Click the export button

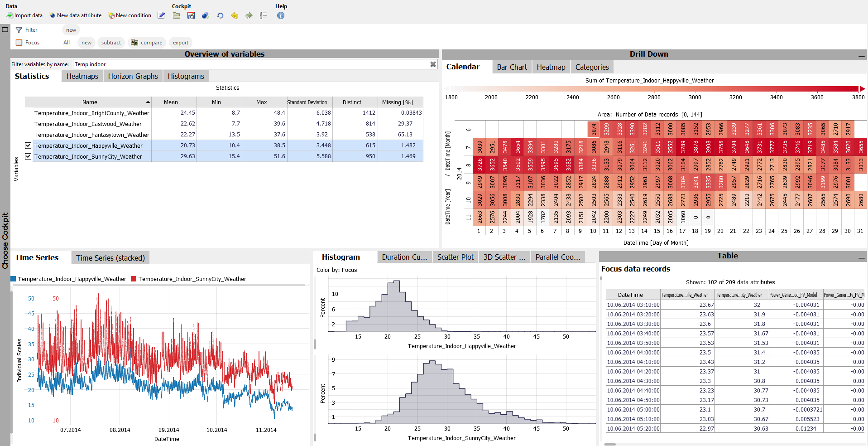[181, 43]
